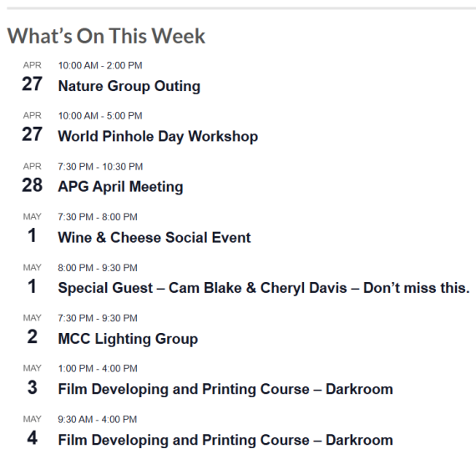Click the 1:00 PM - 4:00 PM time
The width and height of the screenshot is (476, 459).
[98, 369]
